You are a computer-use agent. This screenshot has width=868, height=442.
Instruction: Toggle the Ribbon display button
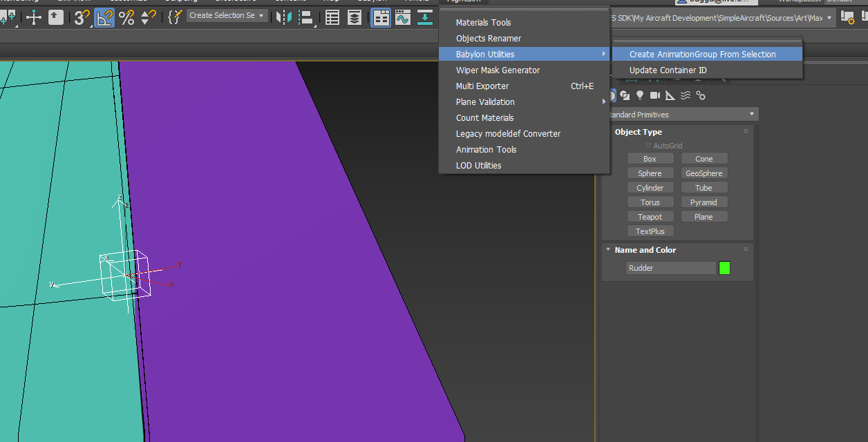pyautogui.click(x=381, y=18)
